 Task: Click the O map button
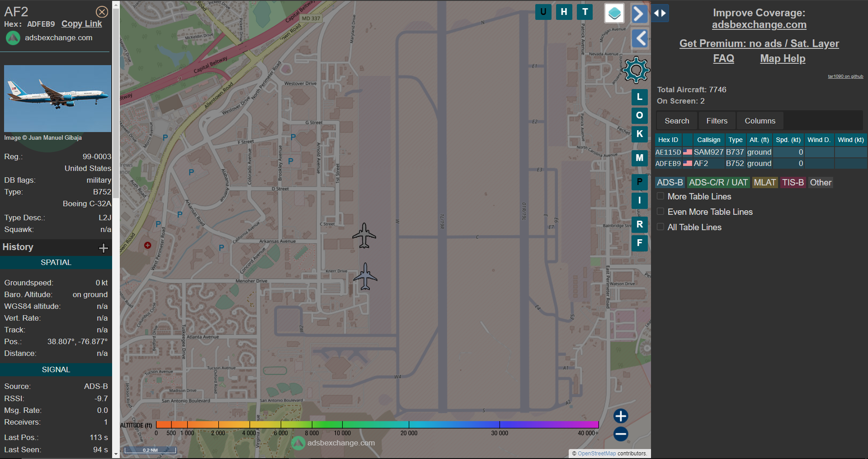click(x=640, y=116)
